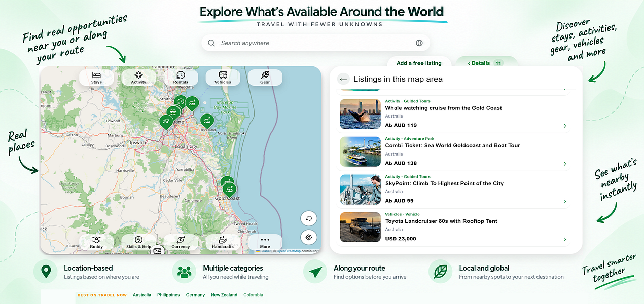This screenshot has width=644, height=304.
Task: Click 'SkyPoint: Climb To Highest Point of the City'
Action: (x=444, y=183)
